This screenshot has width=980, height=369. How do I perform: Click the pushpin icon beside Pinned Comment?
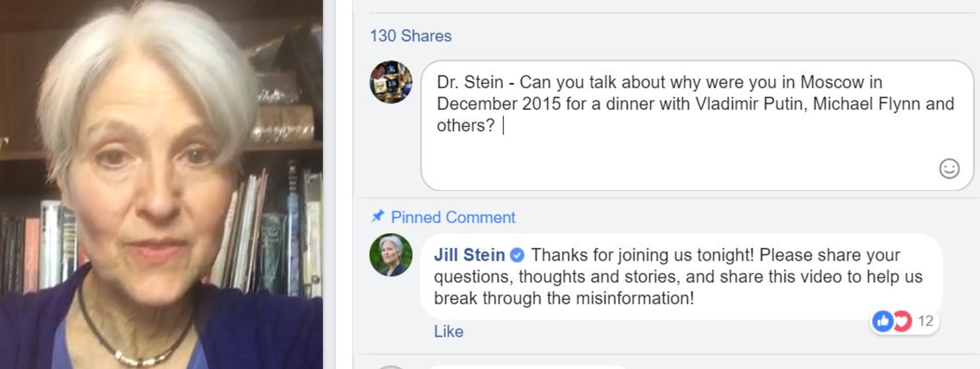click(x=378, y=216)
